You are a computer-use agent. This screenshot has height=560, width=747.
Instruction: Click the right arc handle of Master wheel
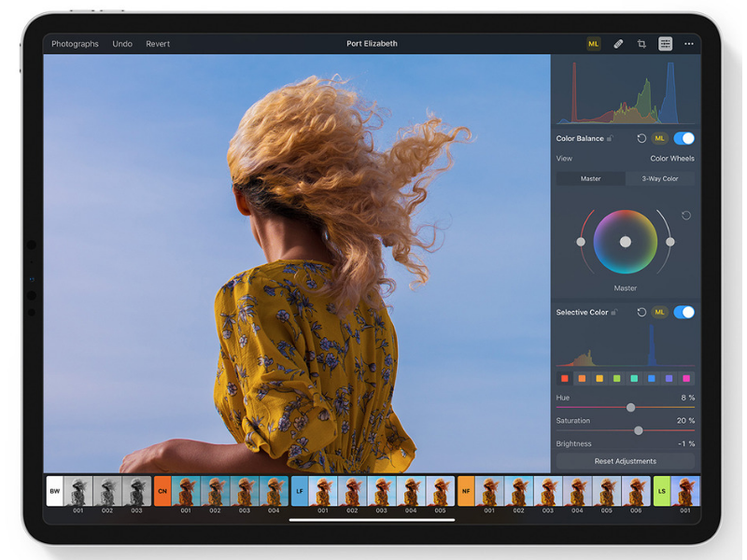(670, 242)
